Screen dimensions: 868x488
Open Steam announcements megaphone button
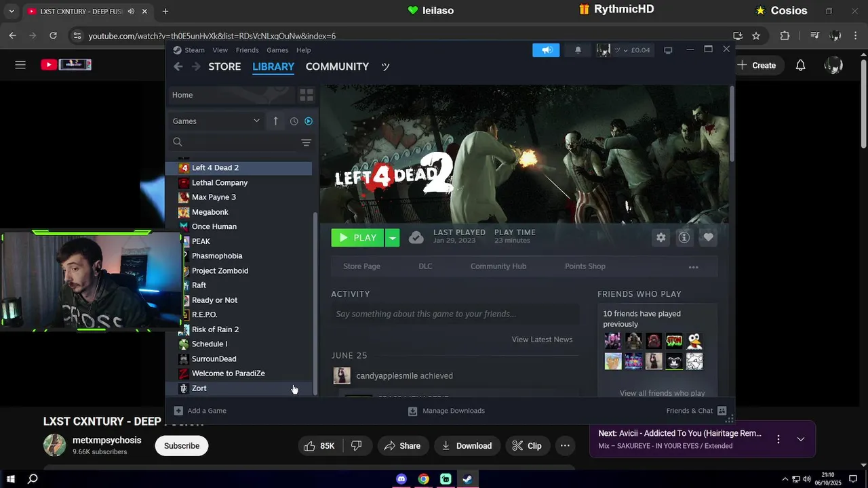(546, 50)
